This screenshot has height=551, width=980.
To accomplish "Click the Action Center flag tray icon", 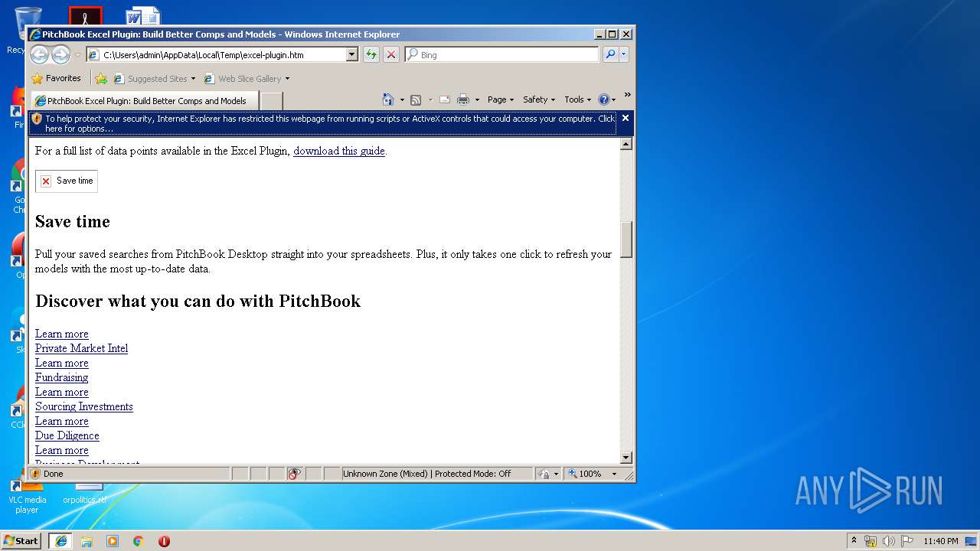I will (x=907, y=541).
